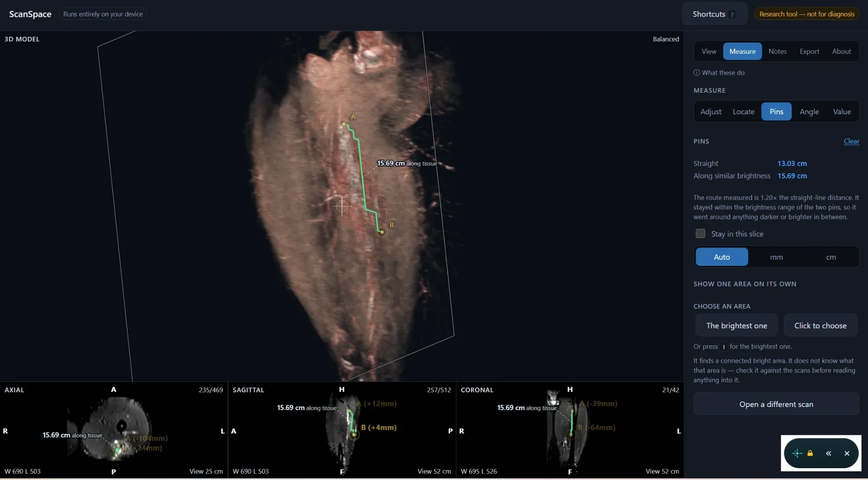Toggle the Stay in this slice checkbox

tap(700, 234)
